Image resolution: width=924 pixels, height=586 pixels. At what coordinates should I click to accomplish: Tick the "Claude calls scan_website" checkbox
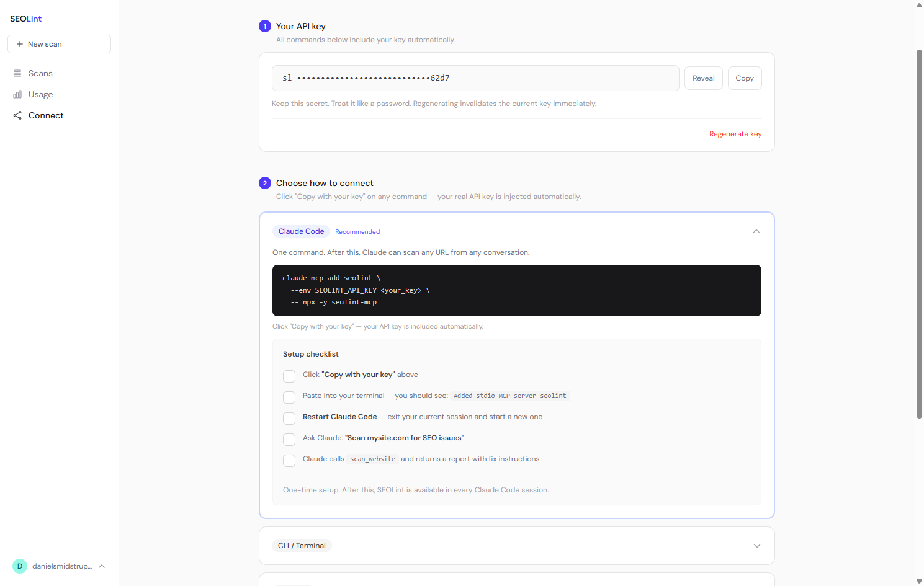point(289,461)
